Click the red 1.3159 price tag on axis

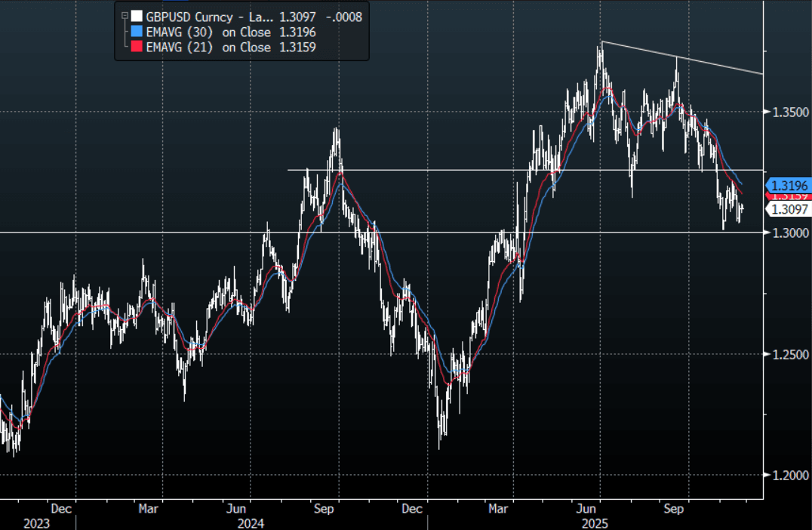(x=789, y=196)
